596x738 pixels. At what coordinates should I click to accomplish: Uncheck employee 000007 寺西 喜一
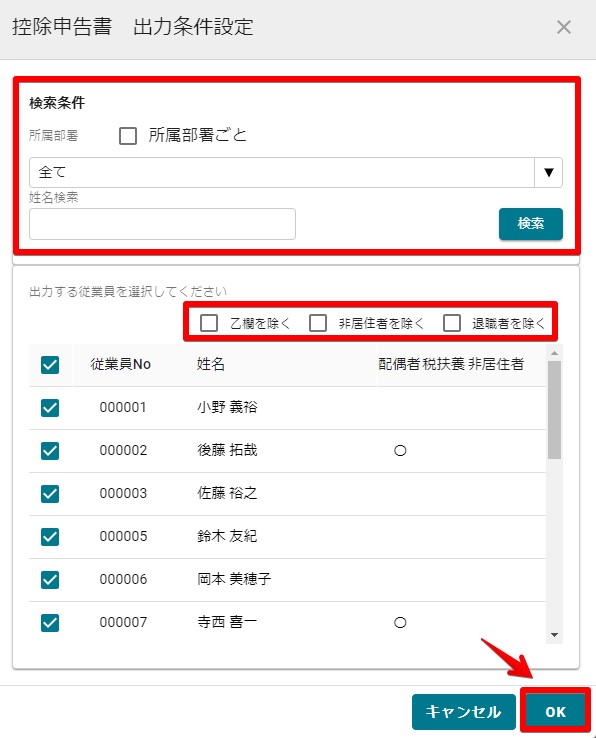(x=50, y=623)
